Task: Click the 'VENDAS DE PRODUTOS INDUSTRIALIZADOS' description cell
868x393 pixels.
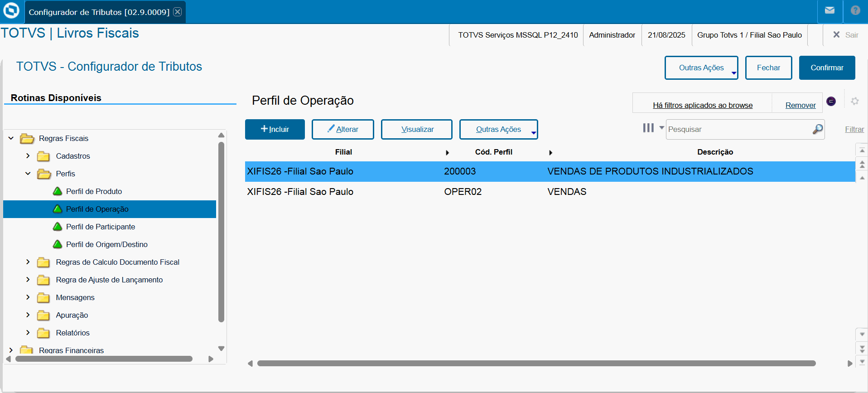Action: point(650,171)
